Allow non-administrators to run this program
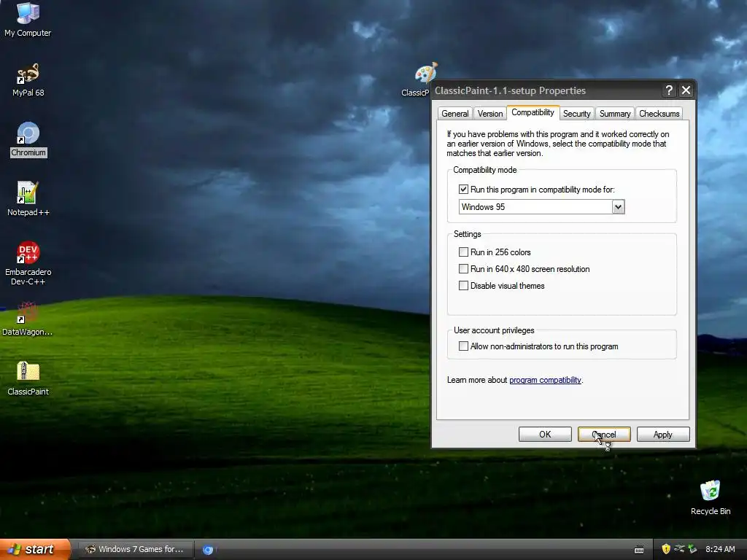 click(463, 346)
